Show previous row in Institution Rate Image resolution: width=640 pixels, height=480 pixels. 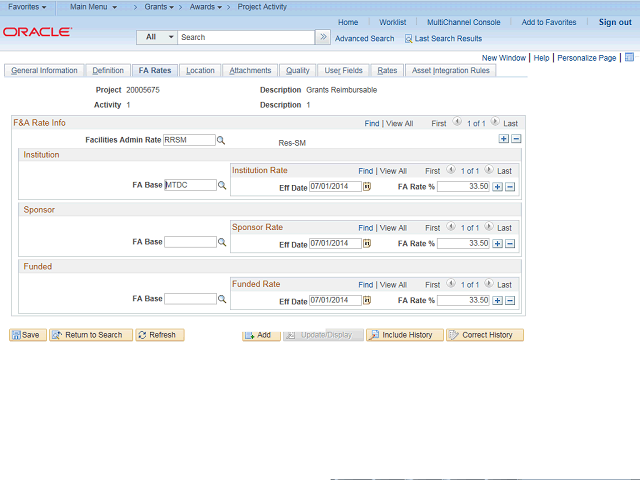pyautogui.click(x=451, y=169)
